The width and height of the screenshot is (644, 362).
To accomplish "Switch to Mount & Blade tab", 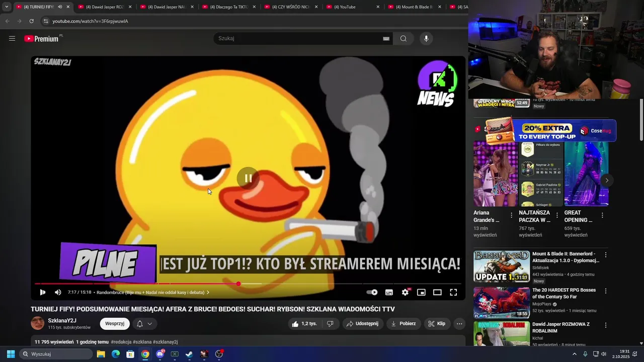I will tap(415, 7).
